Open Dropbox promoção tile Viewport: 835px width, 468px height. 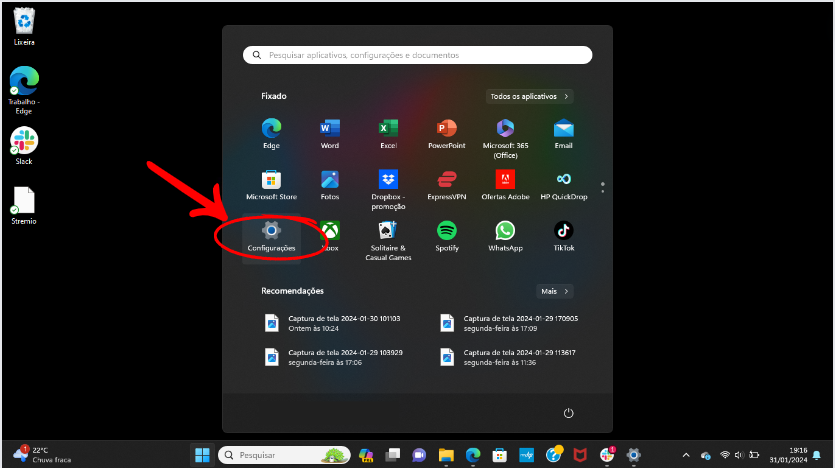(x=388, y=190)
